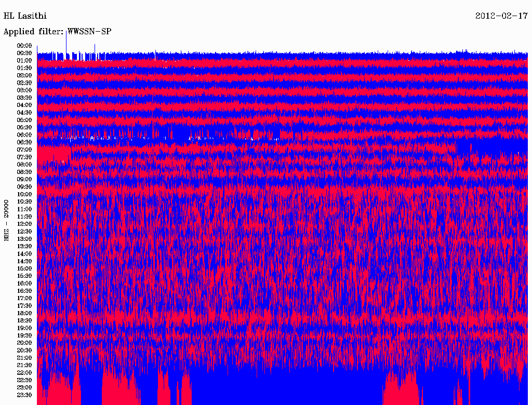Click the 20:30 time label
Image resolution: width=532 pixels, height=405 pixels.
[x=24, y=350]
